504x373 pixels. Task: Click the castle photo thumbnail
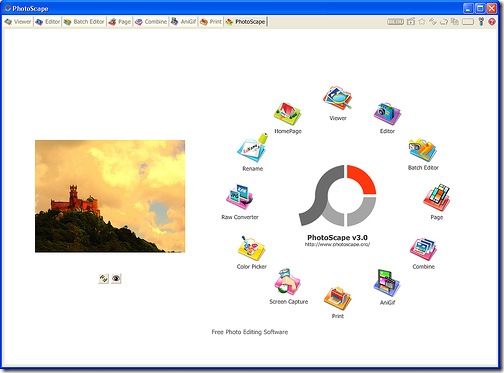click(110, 196)
